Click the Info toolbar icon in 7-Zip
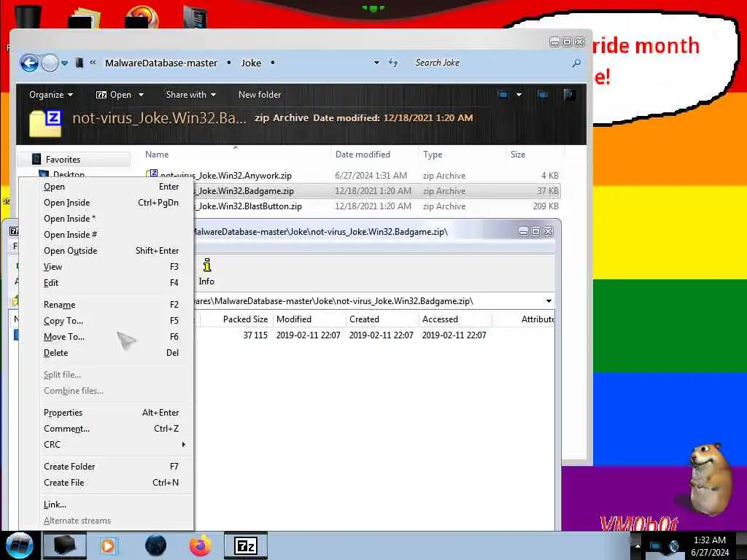The width and height of the screenshot is (747, 560). (206, 272)
